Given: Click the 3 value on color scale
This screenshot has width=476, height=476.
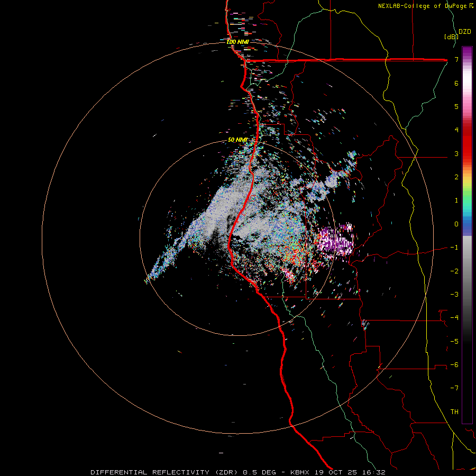Looking at the screenshot, I should (456, 153).
